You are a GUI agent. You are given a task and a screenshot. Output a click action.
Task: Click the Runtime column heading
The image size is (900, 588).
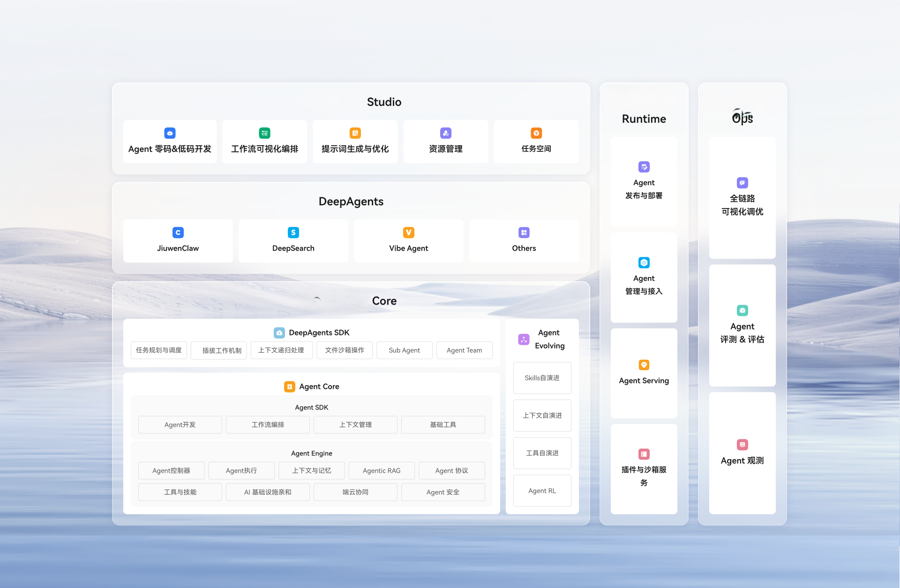pos(644,119)
